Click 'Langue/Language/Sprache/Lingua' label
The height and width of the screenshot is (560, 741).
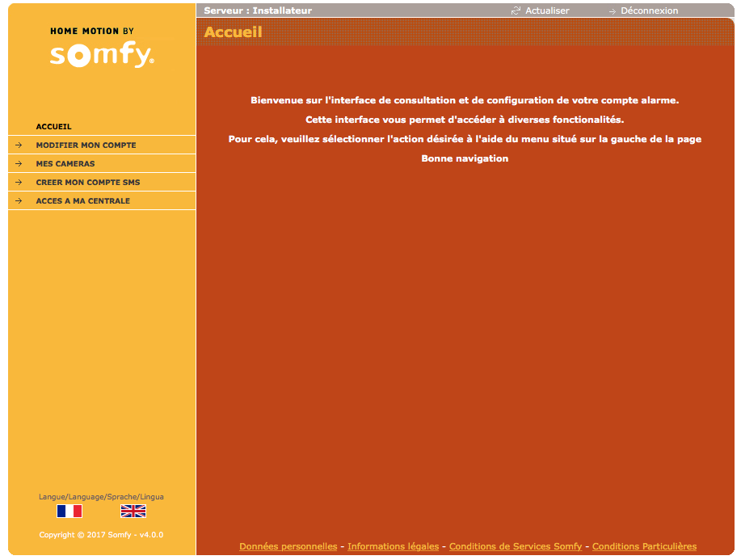101,497
